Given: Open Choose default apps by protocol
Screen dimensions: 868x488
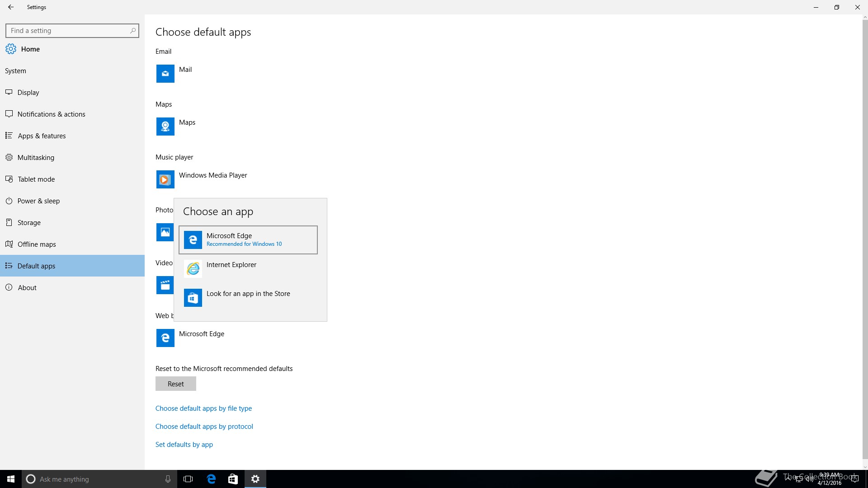Looking at the screenshot, I should [204, 427].
